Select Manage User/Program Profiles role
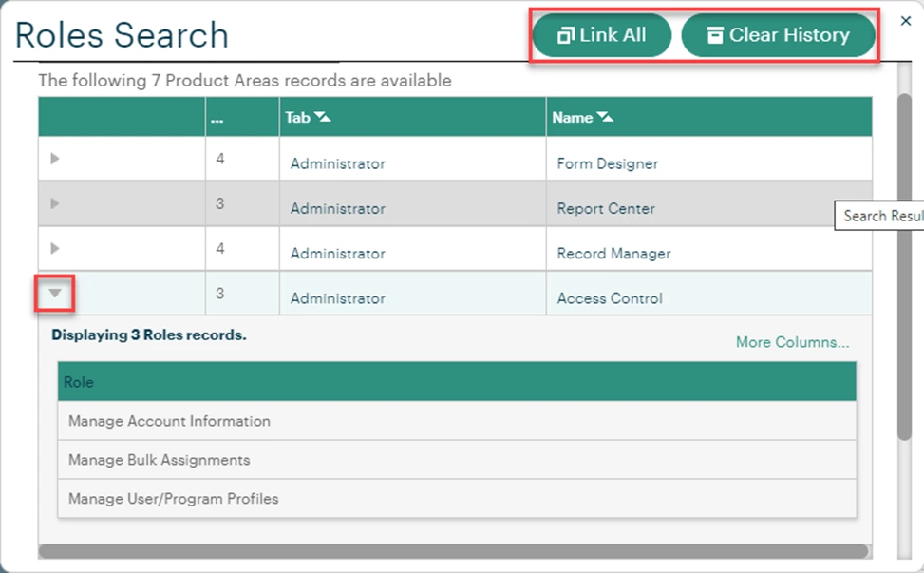 coord(457,499)
